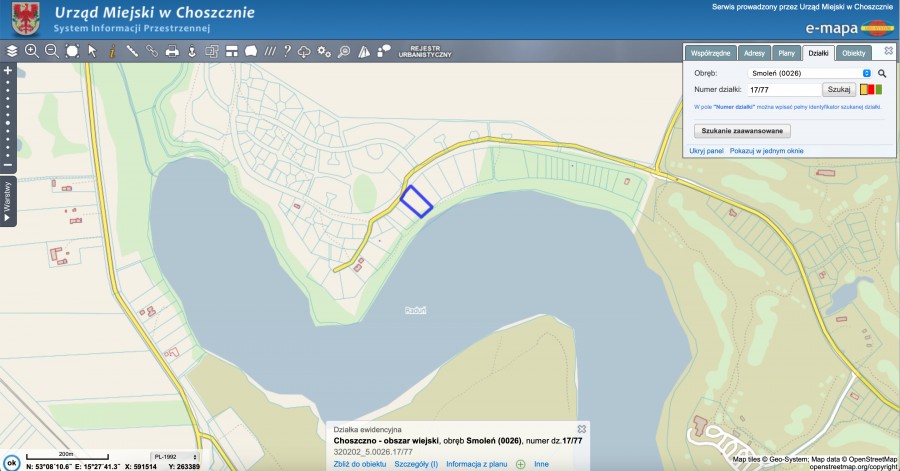
Task: Switch to the Współrzędne tab
Action: (x=711, y=52)
